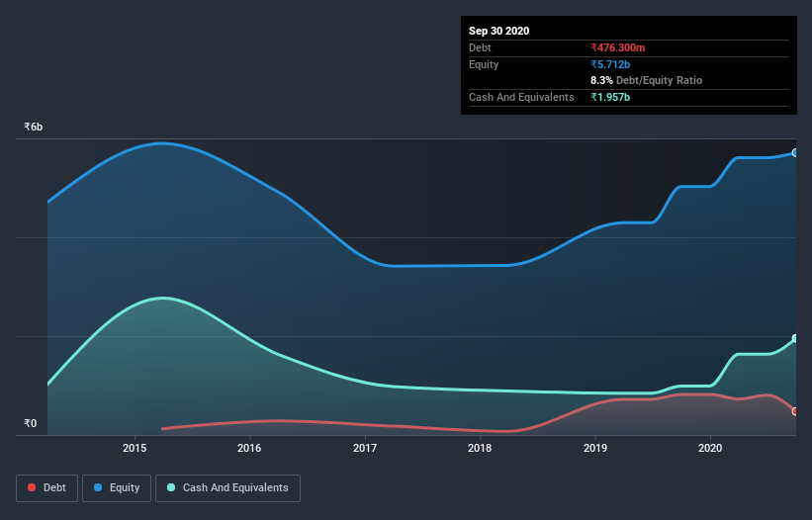Click the ₹1.957b cash value
812x520 pixels.
(610, 97)
